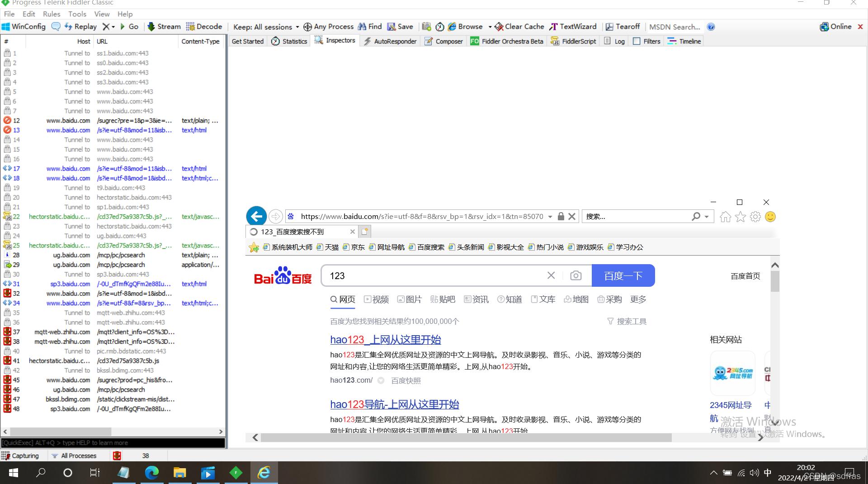This screenshot has width=868, height=484.
Task: Open hao123_上网从这里开始 result link
Action: click(386, 340)
